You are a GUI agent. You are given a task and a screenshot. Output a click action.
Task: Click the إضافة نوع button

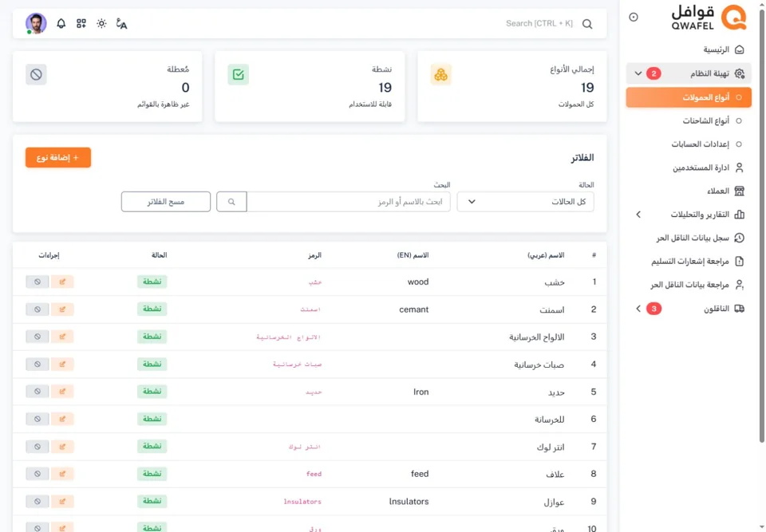click(58, 157)
